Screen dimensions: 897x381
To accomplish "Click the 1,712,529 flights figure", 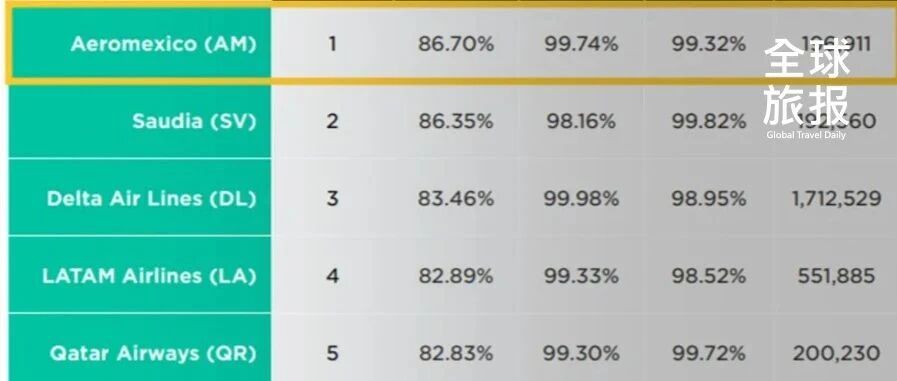I will tap(836, 199).
